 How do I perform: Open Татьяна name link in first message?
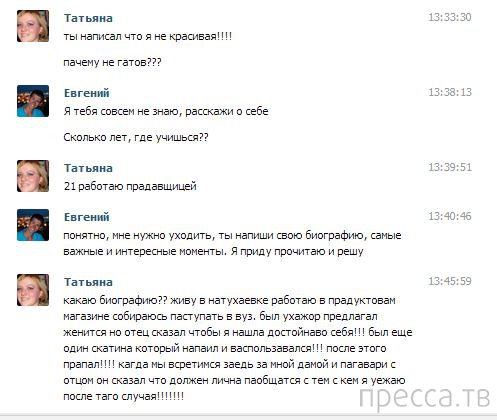(x=88, y=18)
